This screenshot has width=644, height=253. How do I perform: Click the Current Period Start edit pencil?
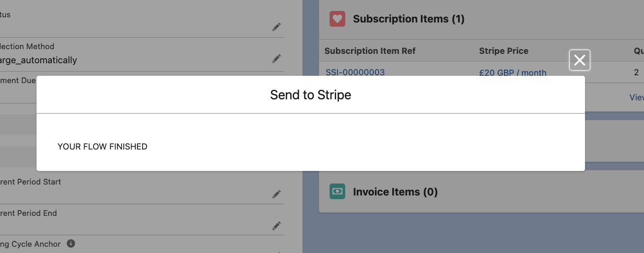(x=276, y=194)
